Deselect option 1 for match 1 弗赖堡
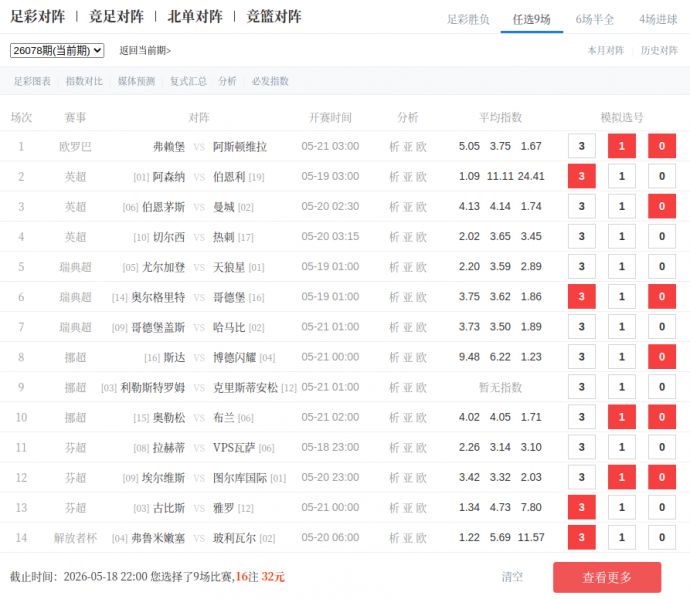Viewport: 690px width, 599px height. 622,146
